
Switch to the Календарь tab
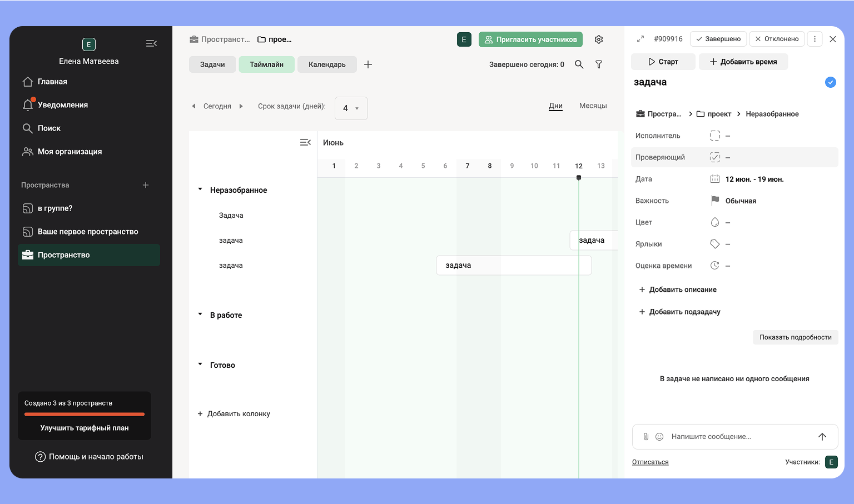[x=327, y=64]
